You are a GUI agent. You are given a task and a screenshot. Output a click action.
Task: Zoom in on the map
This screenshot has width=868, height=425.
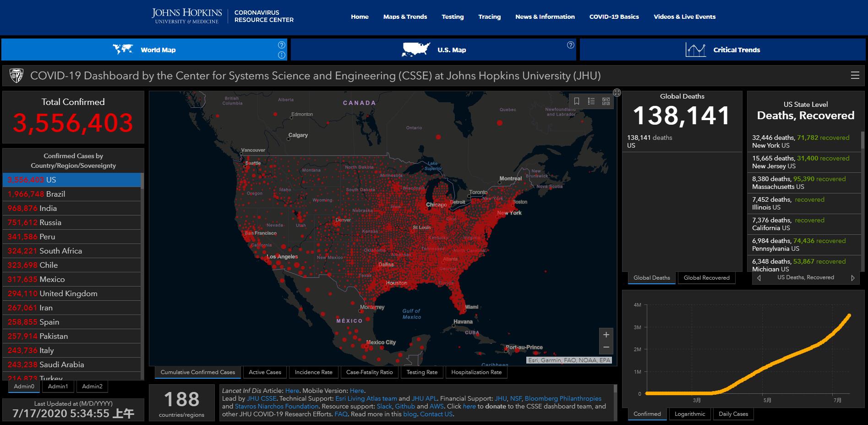(606, 335)
